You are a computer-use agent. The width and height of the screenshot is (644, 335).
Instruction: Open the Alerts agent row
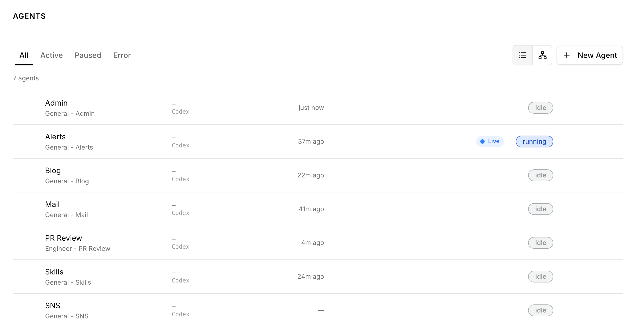[x=318, y=142]
